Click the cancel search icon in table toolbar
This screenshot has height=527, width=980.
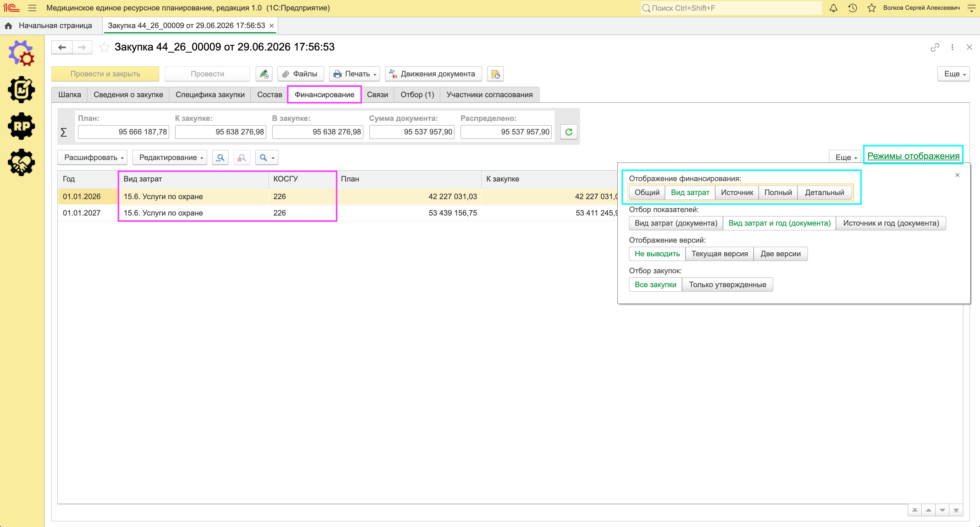pos(242,157)
